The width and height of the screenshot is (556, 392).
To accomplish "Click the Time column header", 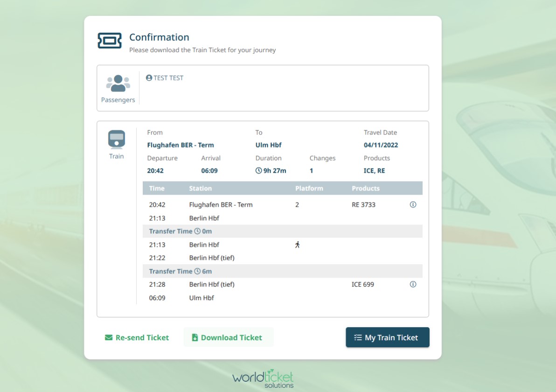I will [x=157, y=189].
